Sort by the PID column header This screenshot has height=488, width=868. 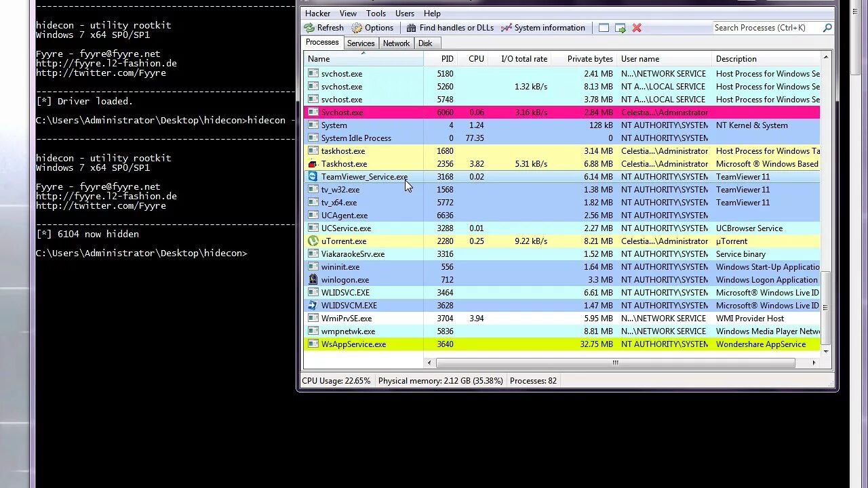[441, 59]
